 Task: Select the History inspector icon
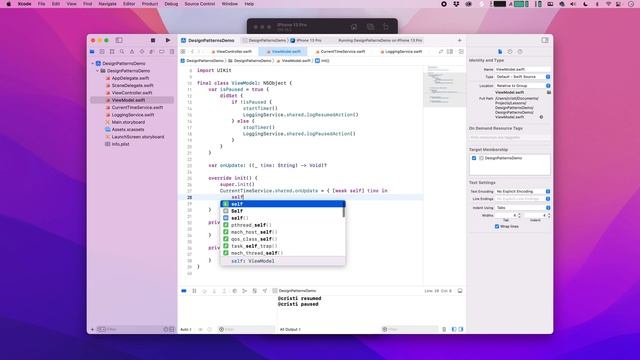[x=510, y=52]
